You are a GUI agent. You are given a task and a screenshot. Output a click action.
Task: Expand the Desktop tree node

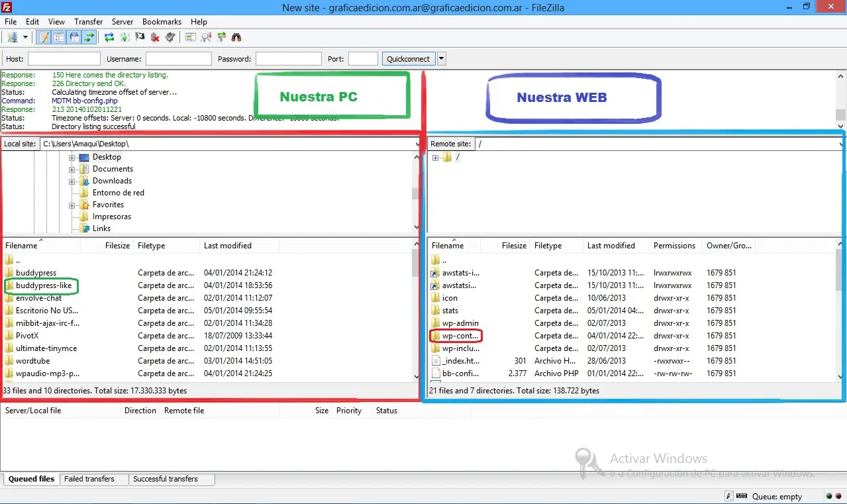[72, 157]
